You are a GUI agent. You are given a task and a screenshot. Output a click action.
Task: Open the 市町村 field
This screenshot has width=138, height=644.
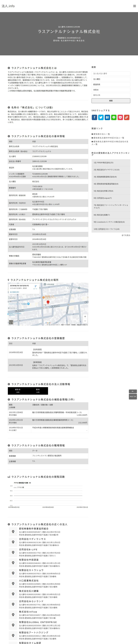(111, 90)
